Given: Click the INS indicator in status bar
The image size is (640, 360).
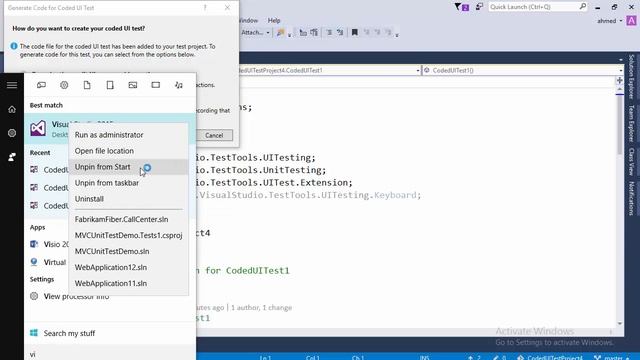Looking at the screenshot, I should pyautogui.click(x=424, y=358).
